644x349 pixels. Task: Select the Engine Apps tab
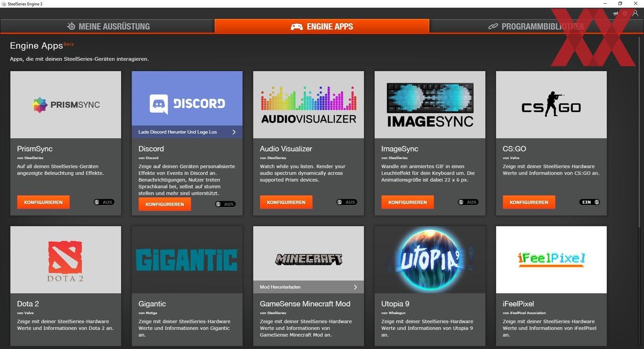pos(322,27)
